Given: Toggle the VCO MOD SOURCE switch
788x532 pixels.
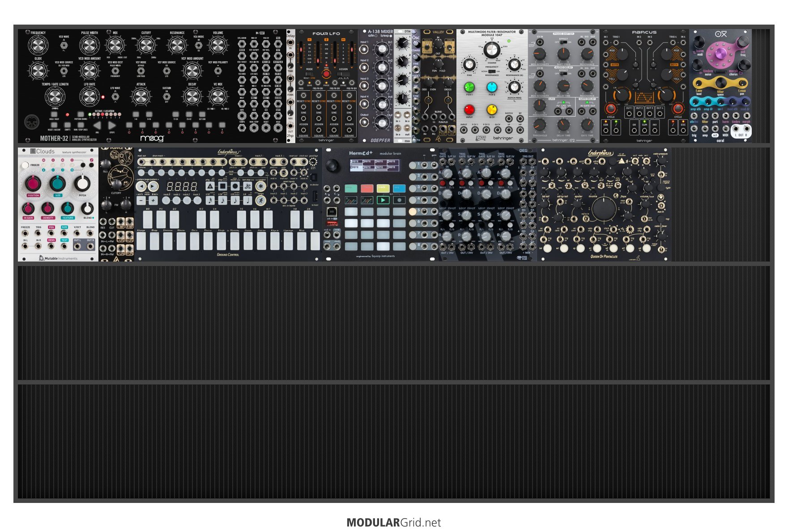Looking at the screenshot, I should (x=64, y=71).
